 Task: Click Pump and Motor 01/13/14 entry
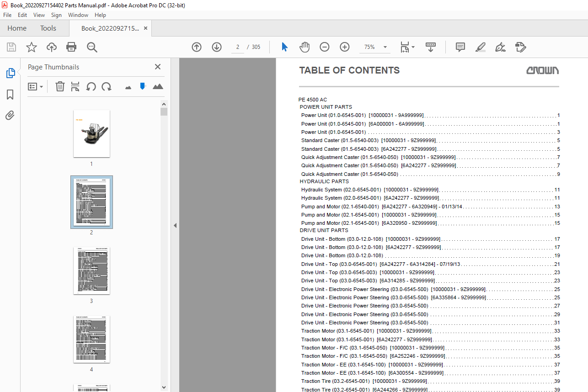pos(430,207)
